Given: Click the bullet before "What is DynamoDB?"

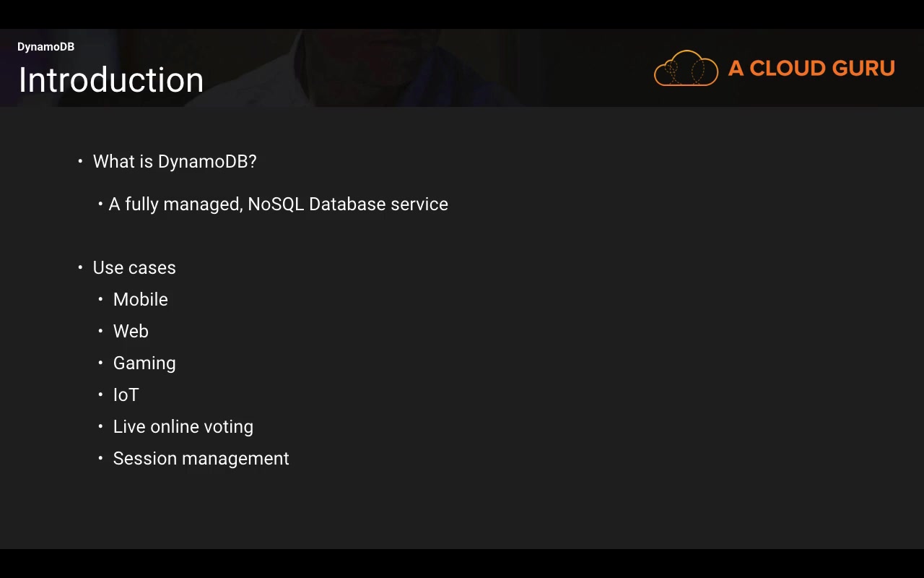Looking at the screenshot, I should pyautogui.click(x=80, y=161).
